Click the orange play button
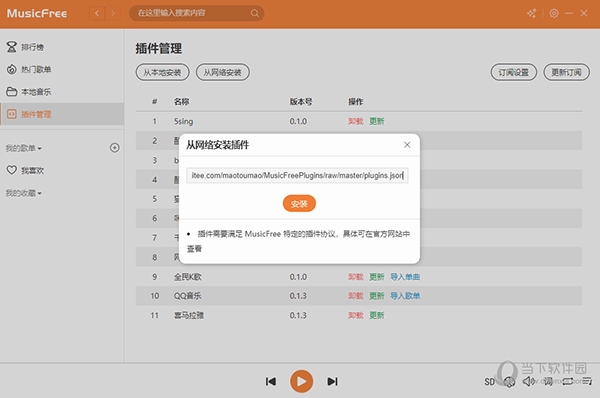This screenshot has width=600, height=398. point(302,382)
